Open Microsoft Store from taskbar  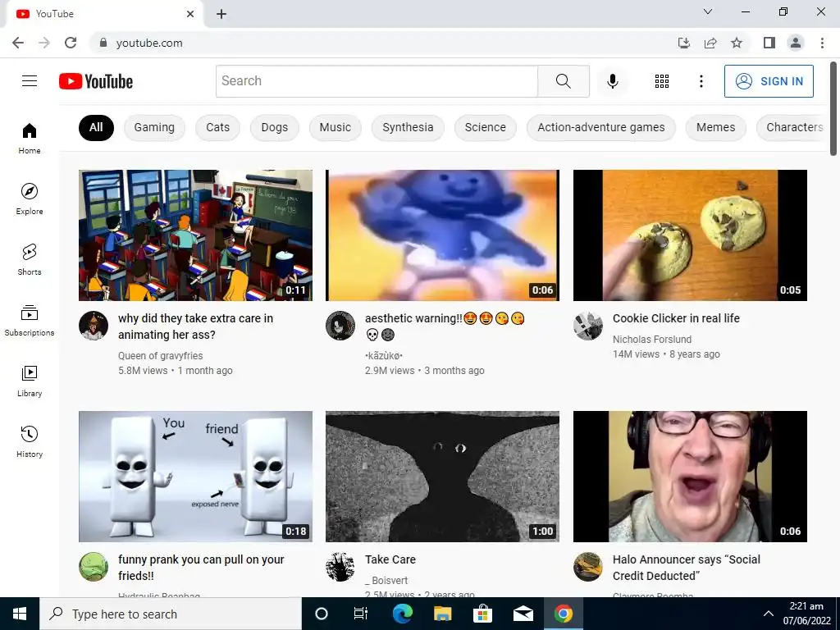(482, 614)
